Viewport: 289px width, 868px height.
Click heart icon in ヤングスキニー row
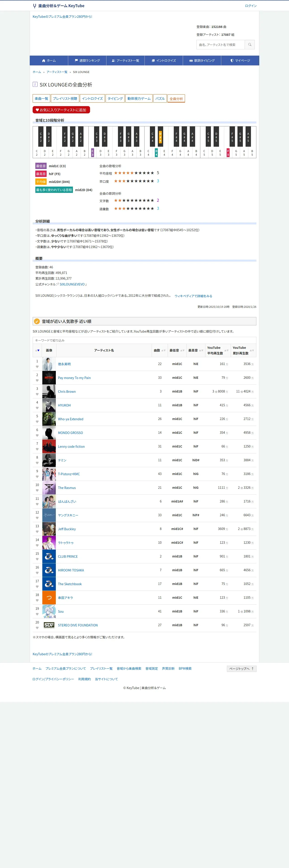point(37,518)
